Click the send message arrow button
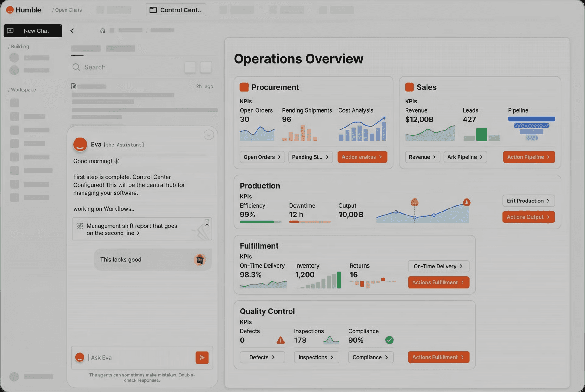Screen dimensions: 585x392 202,358
